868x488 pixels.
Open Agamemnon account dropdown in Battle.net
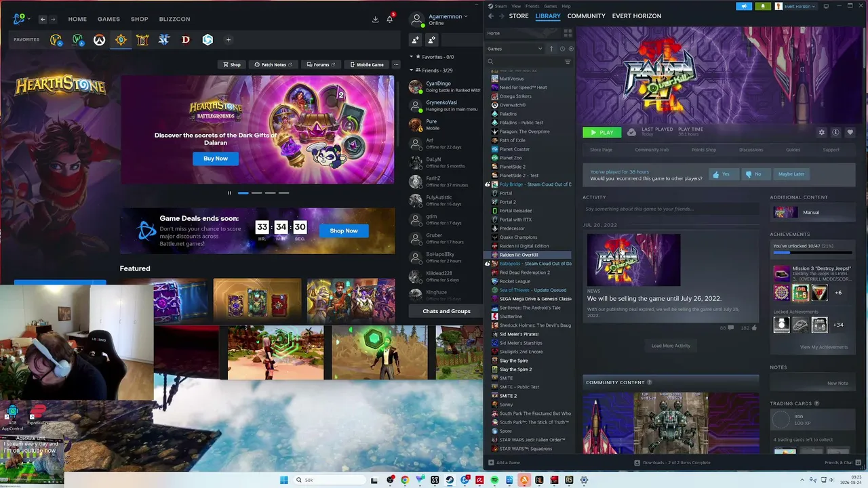tap(447, 16)
